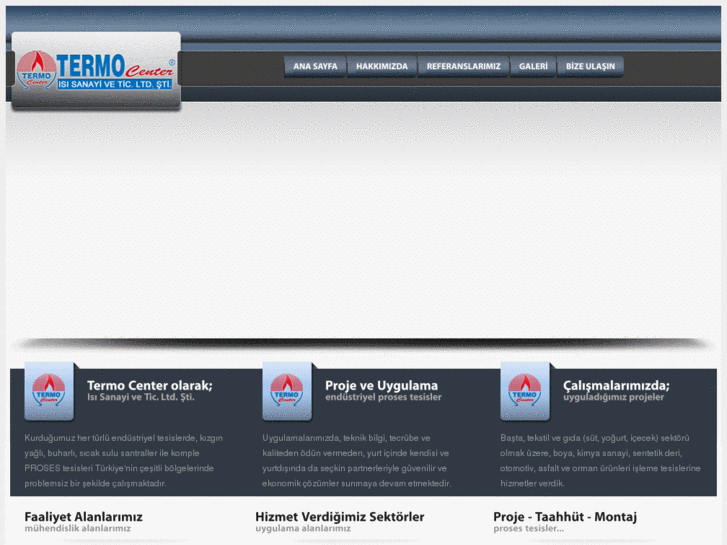Screen dimensions: 727x545
Task: Click the endüstriyel proses tesisler subtitle
Action: coord(383,397)
